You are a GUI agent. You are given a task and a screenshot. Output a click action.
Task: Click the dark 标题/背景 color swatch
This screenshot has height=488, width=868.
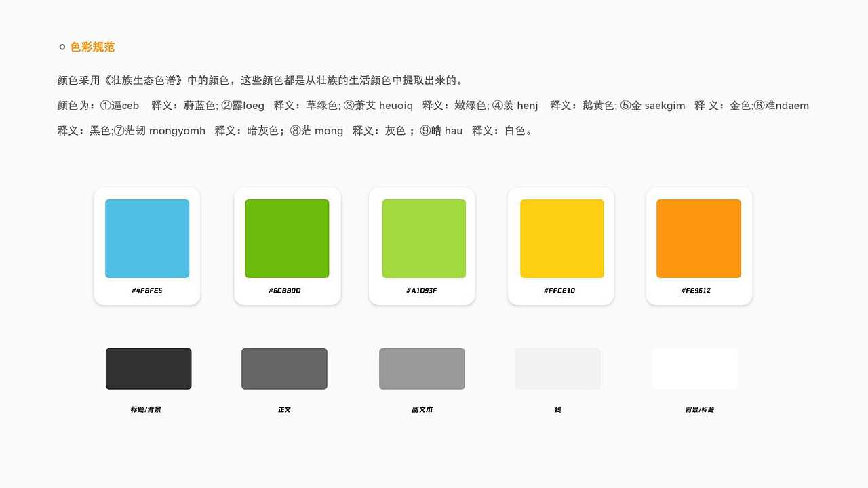coord(148,368)
